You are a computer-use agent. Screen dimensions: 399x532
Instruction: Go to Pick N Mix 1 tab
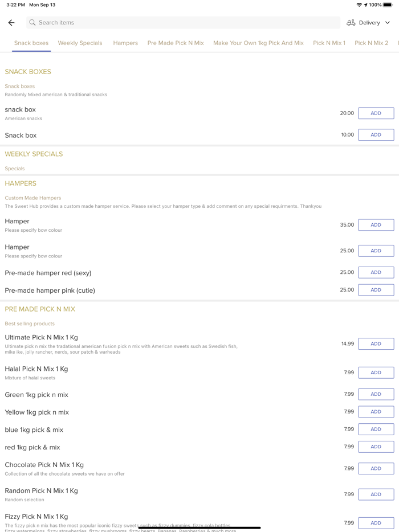pos(329,43)
